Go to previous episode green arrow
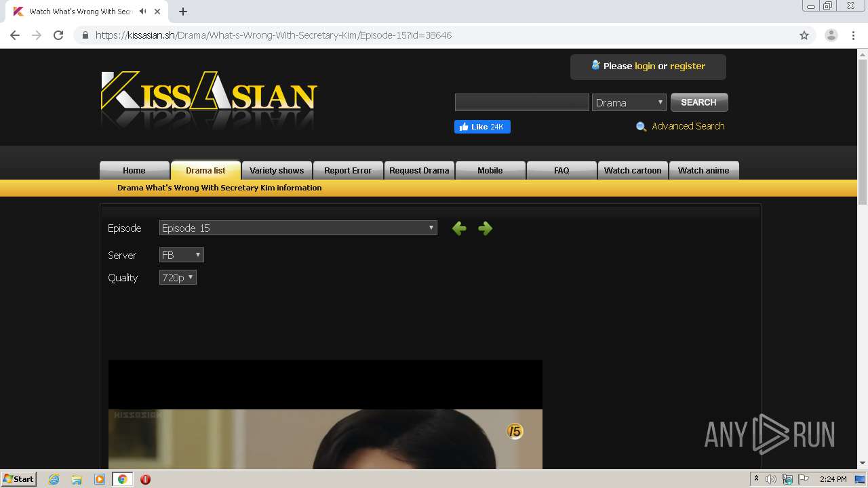This screenshot has height=488, width=868. 459,228
